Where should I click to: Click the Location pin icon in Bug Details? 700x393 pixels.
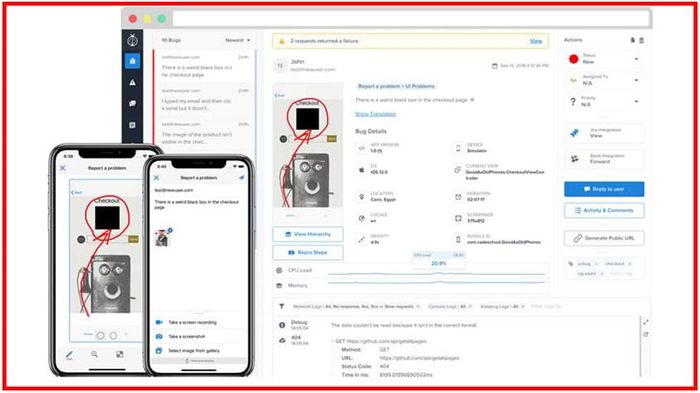click(x=362, y=196)
